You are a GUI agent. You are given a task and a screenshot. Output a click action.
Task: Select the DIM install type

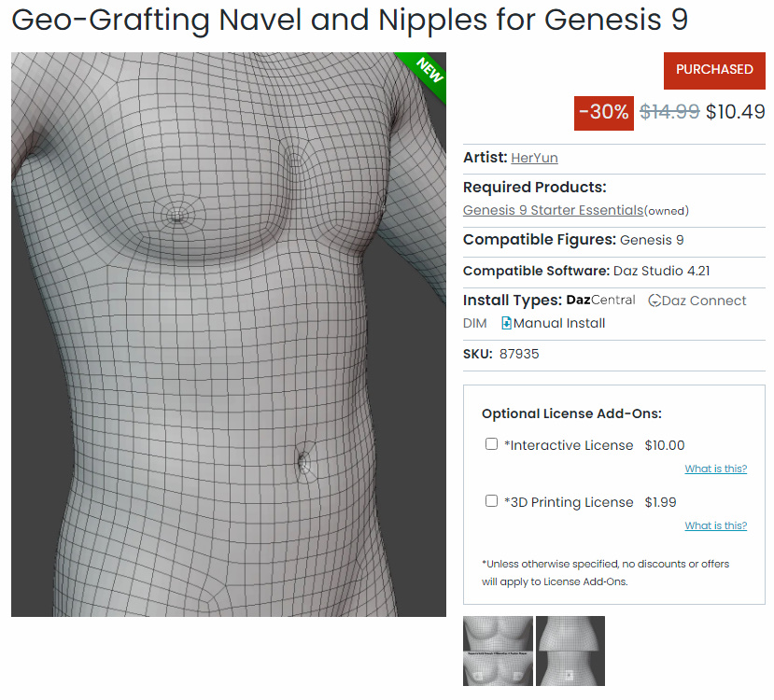point(475,324)
